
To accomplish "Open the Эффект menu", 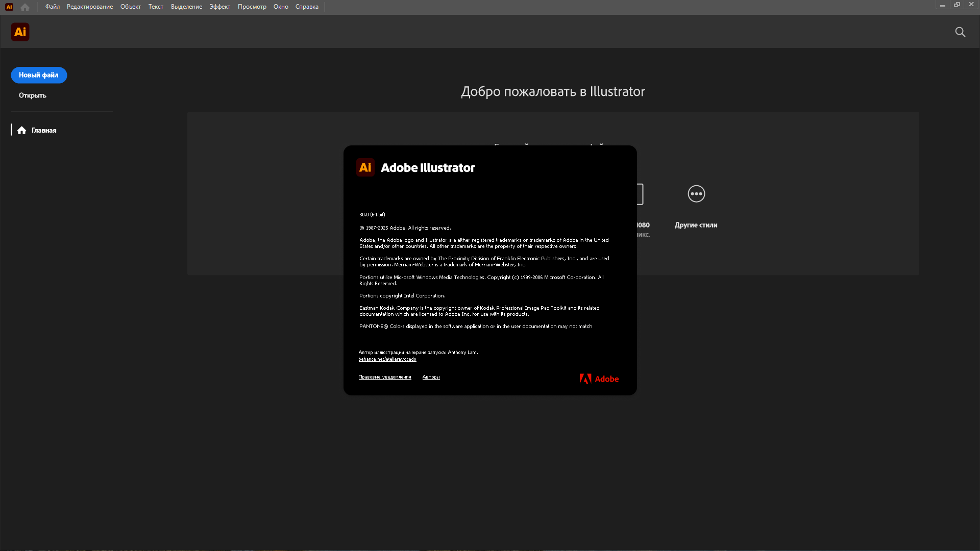I will [219, 7].
